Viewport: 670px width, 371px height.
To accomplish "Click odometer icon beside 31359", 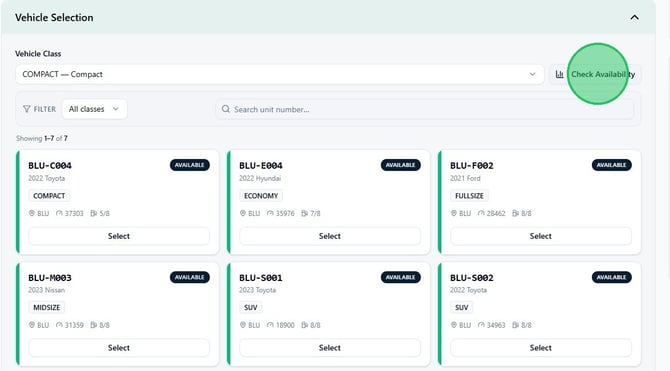I will pos(59,325).
